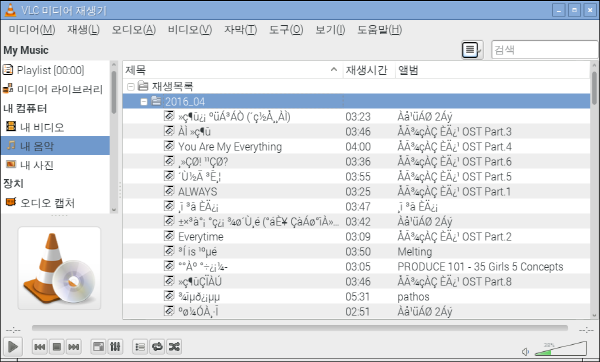This screenshot has height=362, width=600.
Task: Sort by the 재생시간 column header
Action: coord(369,70)
